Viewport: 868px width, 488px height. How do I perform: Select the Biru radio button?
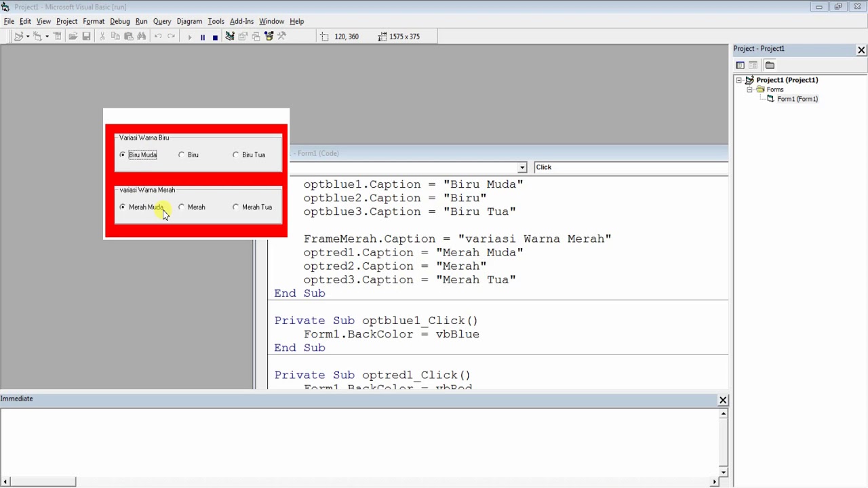(x=189, y=155)
